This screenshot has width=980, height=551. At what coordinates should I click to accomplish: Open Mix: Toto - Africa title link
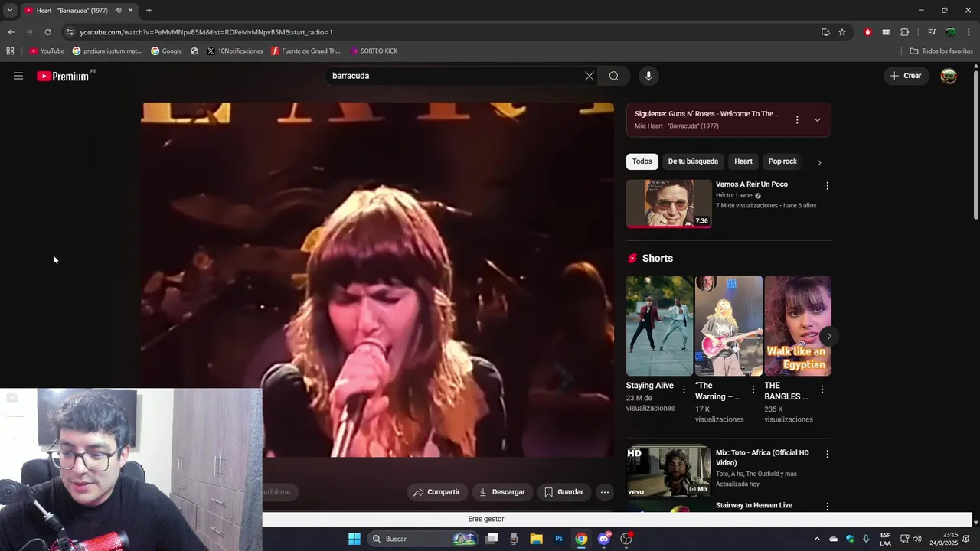click(762, 458)
